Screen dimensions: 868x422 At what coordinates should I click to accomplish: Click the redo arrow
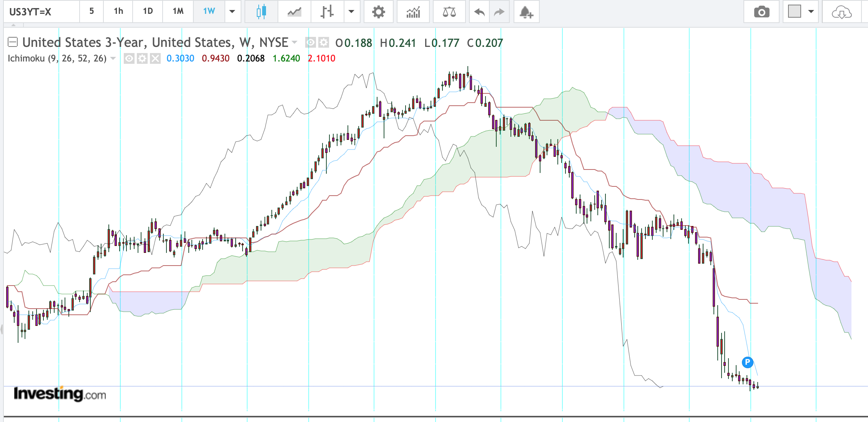point(499,12)
